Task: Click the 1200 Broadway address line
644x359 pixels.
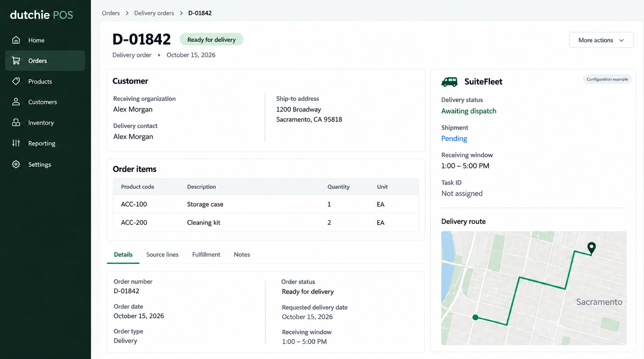Action: (x=298, y=109)
